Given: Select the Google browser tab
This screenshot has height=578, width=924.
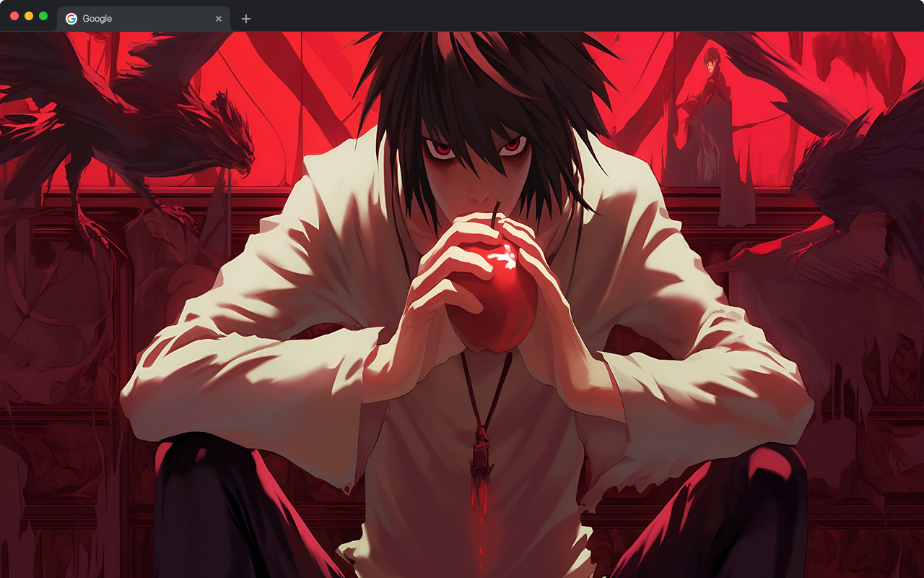Looking at the screenshot, I should [144, 19].
